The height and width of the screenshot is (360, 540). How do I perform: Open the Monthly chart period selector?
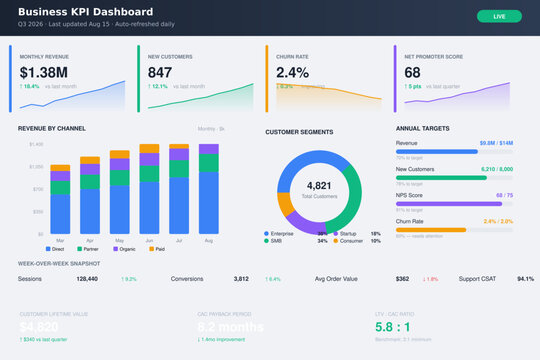[211, 129]
